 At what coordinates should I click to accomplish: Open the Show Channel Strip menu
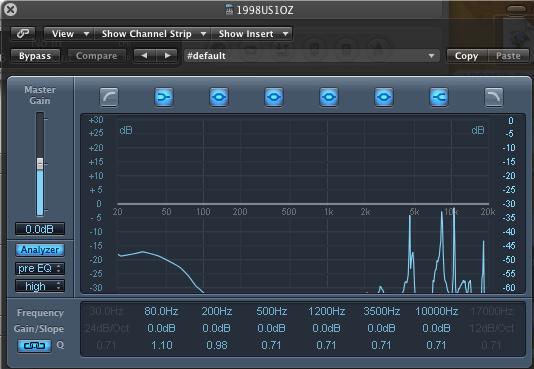click(x=153, y=34)
